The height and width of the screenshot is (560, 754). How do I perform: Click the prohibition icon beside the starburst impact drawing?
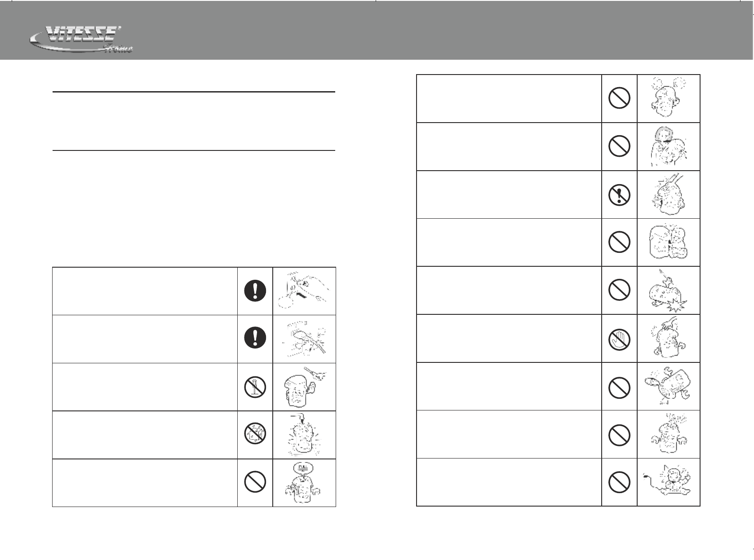[619, 291]
